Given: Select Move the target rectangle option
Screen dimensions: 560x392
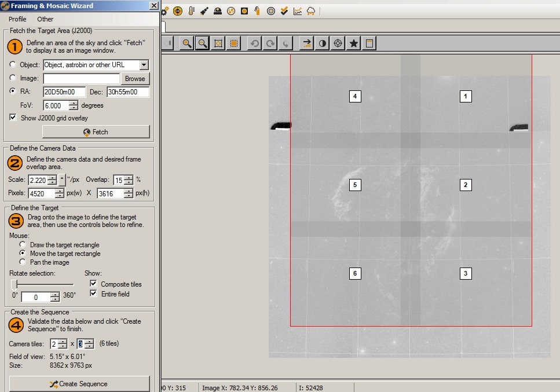Looking at the screenshot, I should click(x=23, y=253).
